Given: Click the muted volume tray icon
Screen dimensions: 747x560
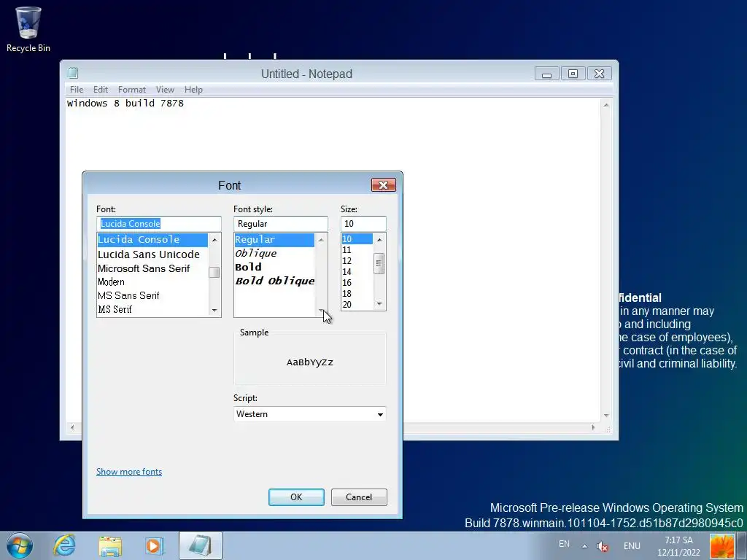Looking at the screenshot, I should (602, 547).
